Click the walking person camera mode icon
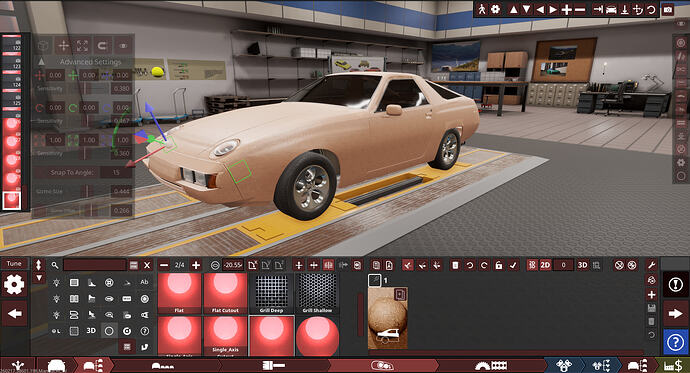690x373 pixels. pos(482,9)
